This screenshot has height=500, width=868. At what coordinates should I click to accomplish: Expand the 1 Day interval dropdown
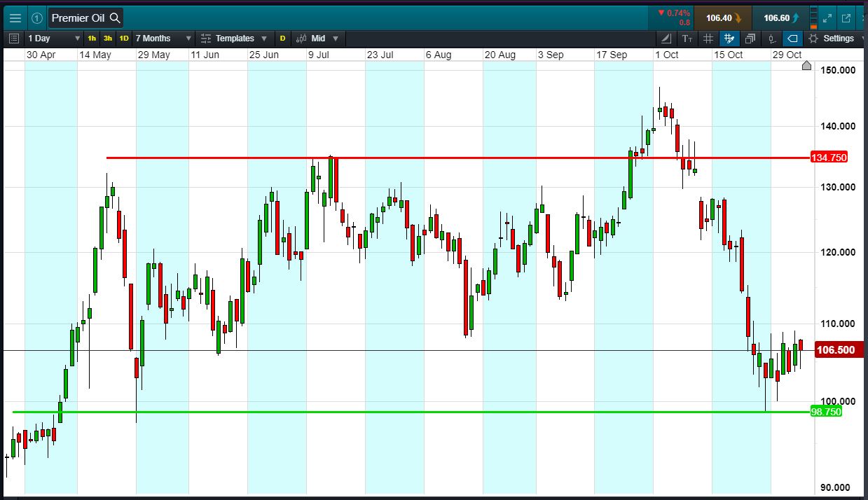coord(54,39)
